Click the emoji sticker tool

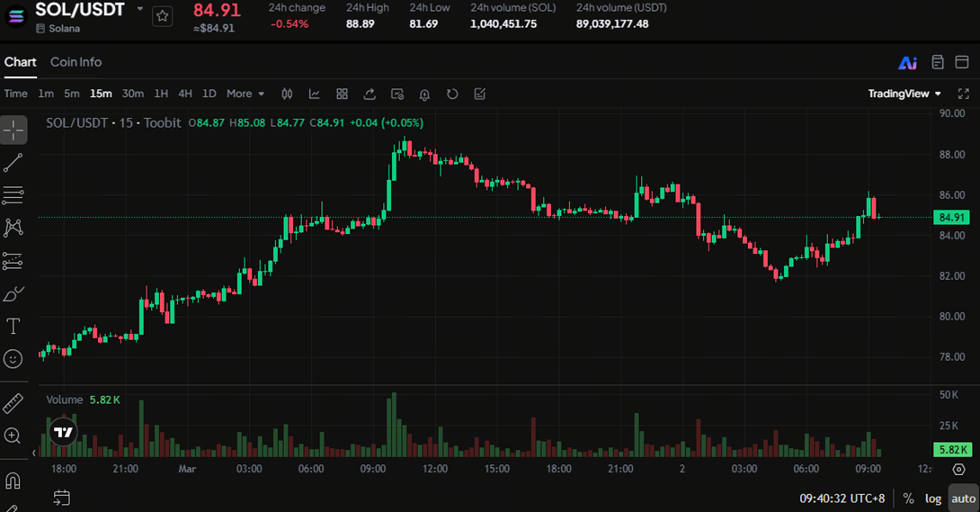(x=13, y=358)
